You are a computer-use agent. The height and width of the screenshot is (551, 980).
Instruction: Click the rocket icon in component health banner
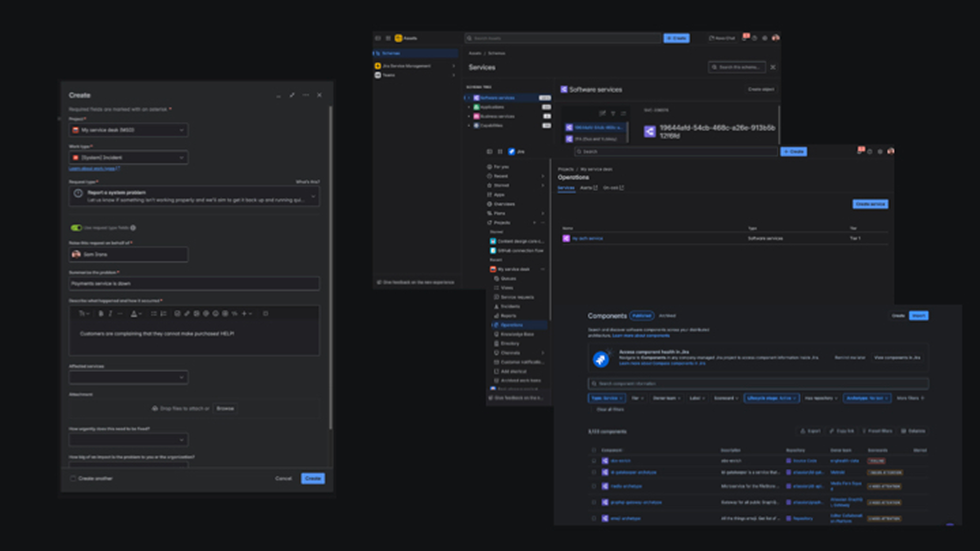601,359
